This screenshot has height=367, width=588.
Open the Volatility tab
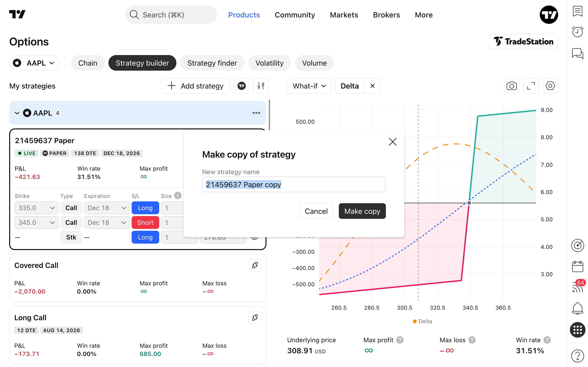(269, 63)
